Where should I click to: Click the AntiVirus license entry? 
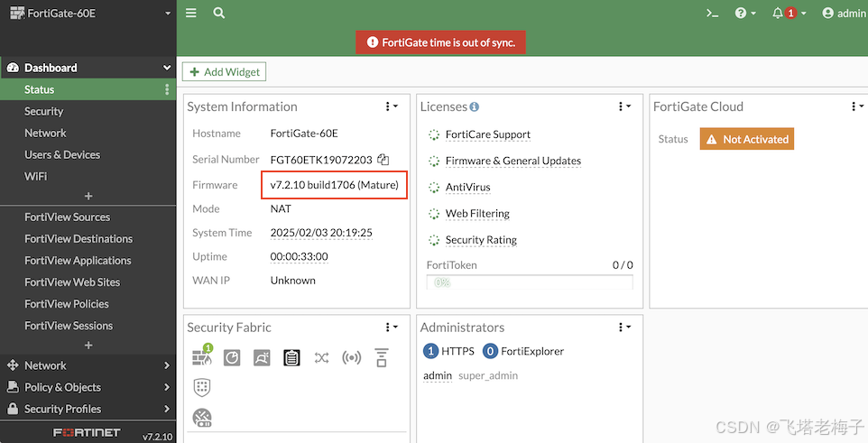467,187
